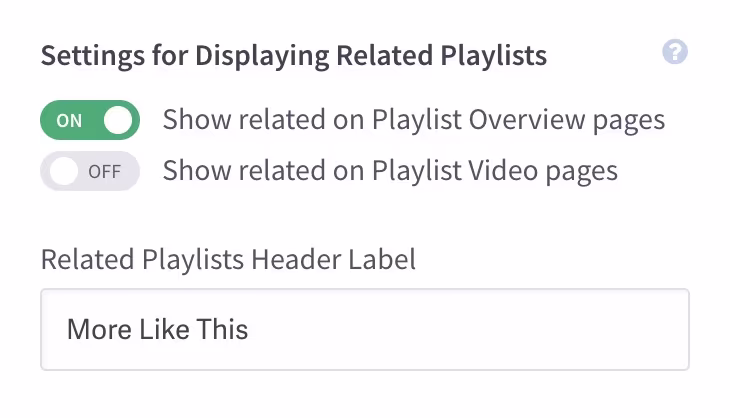Image resolution: width=730 pixels, height=418 pixels.
Task: Click the word 'Settings' in the section heading
Action: tap(93, 56)
